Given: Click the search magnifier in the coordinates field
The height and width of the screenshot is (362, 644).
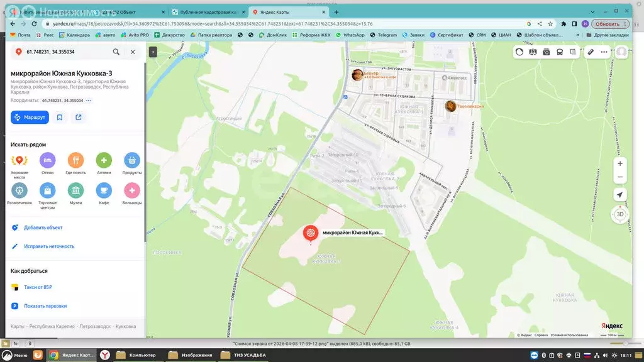Looking at the screenshot, I should click(116, 52).
